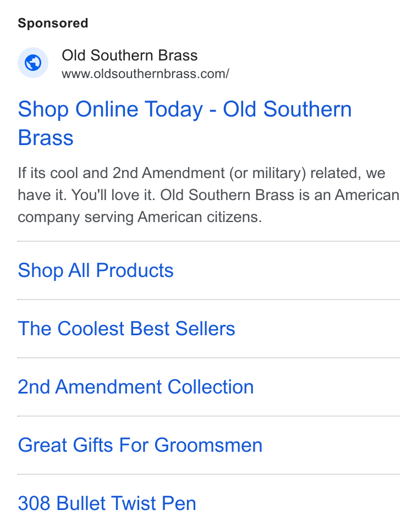Click the www.oldsouthernbrass.com URL text
The width and height of the screenshot is (418, 532).
coord(145,74)
